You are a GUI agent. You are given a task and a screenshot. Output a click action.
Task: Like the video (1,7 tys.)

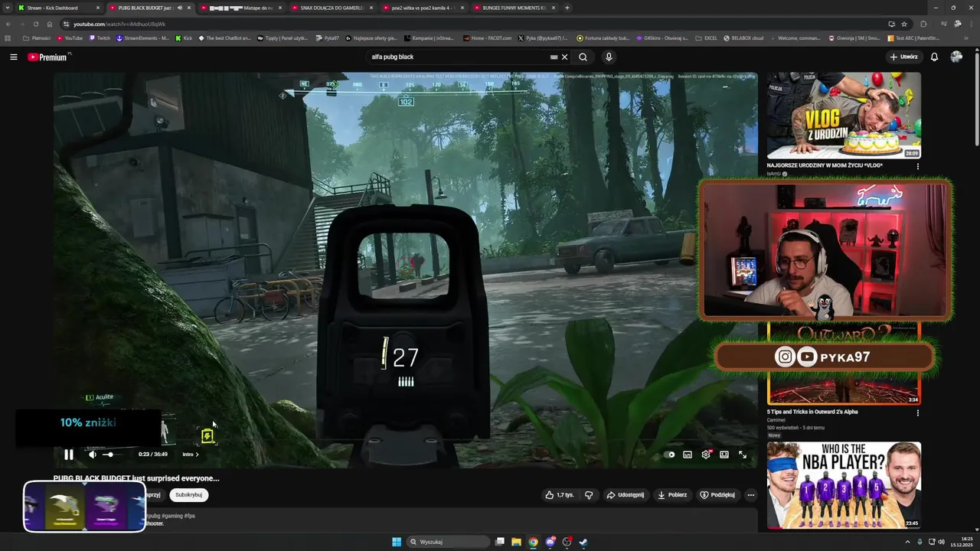tap(559, 495)
